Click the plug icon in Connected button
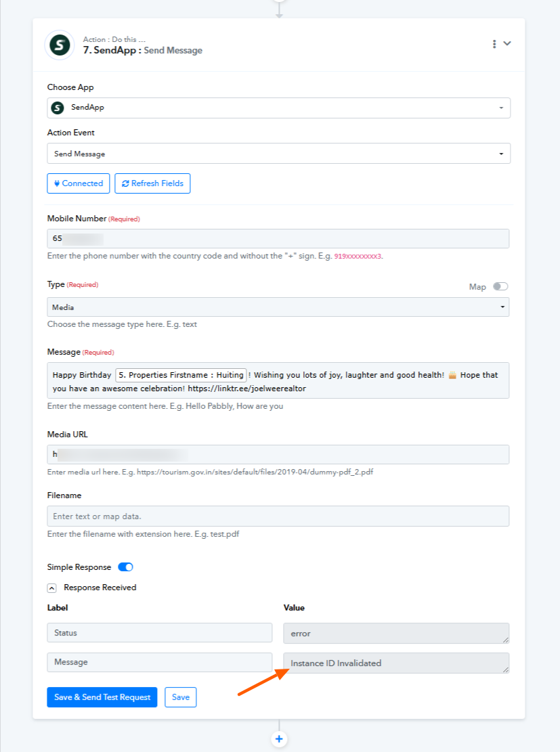 point(57,183)
